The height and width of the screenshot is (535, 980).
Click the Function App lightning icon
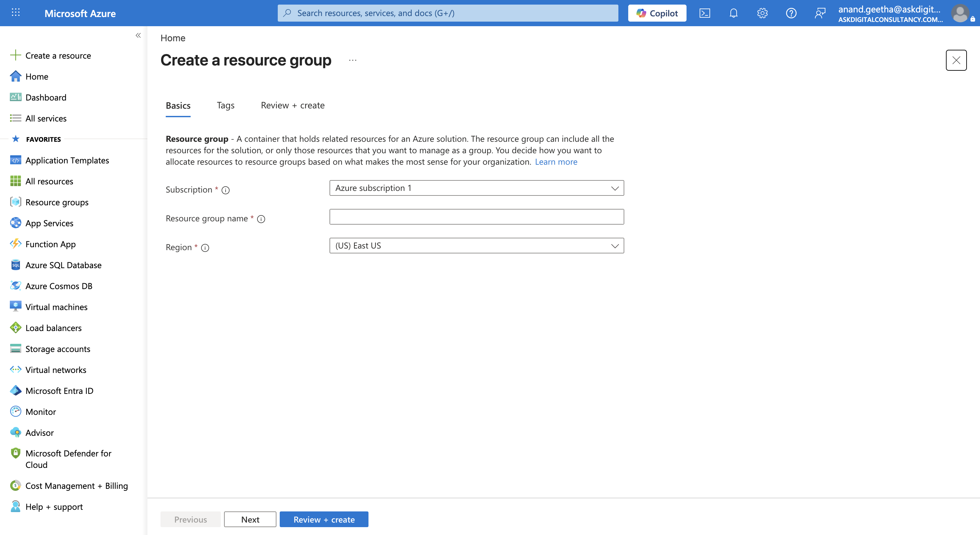click(x=16, y=244)
